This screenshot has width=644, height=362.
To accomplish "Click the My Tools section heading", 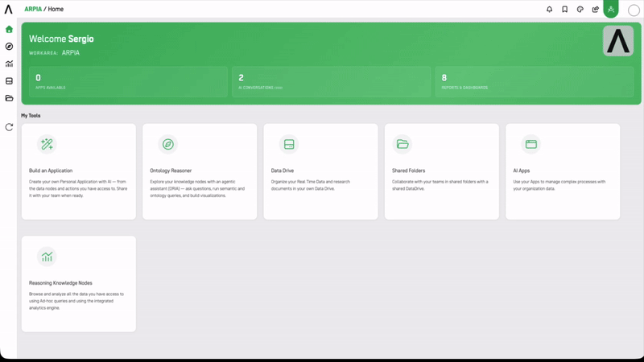I will [31, 115].
